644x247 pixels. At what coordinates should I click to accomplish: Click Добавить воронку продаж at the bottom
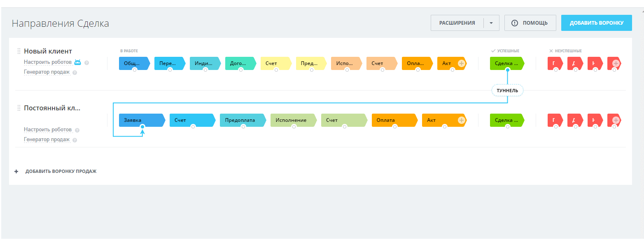[61, 171]
